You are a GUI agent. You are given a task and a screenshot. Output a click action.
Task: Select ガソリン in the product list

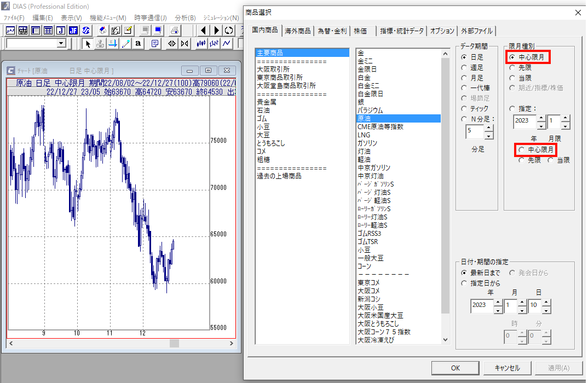pos(367,143)
